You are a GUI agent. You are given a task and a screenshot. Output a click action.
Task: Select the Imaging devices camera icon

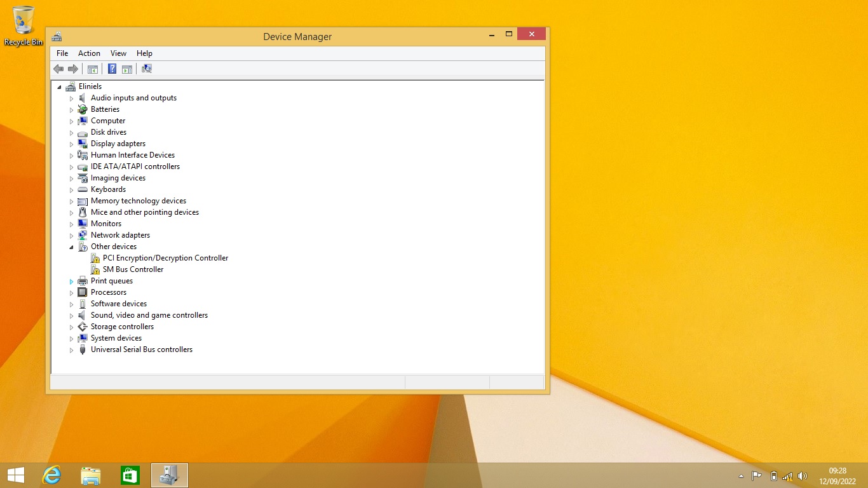(x=83, y=178)
